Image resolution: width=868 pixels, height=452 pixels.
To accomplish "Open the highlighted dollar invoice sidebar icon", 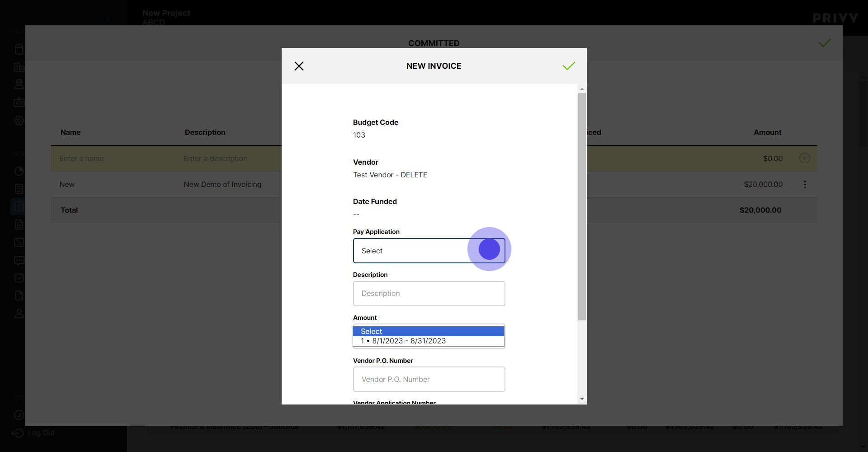I will tap(19, 206).
